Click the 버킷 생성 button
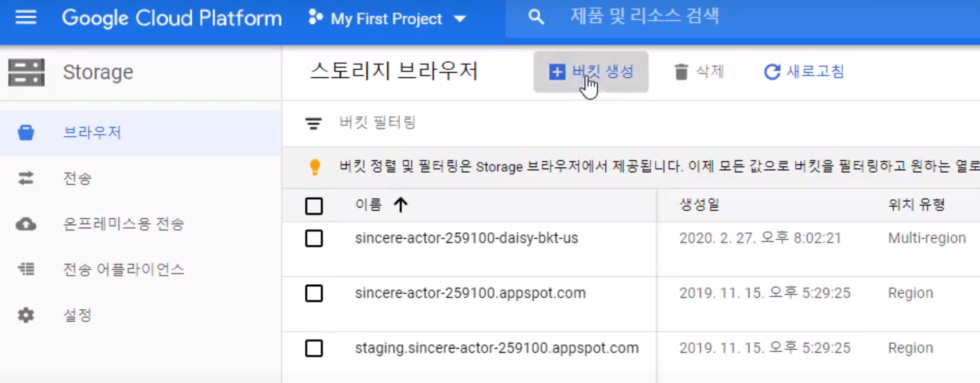980x383 pixels. (x=591, y=71)
